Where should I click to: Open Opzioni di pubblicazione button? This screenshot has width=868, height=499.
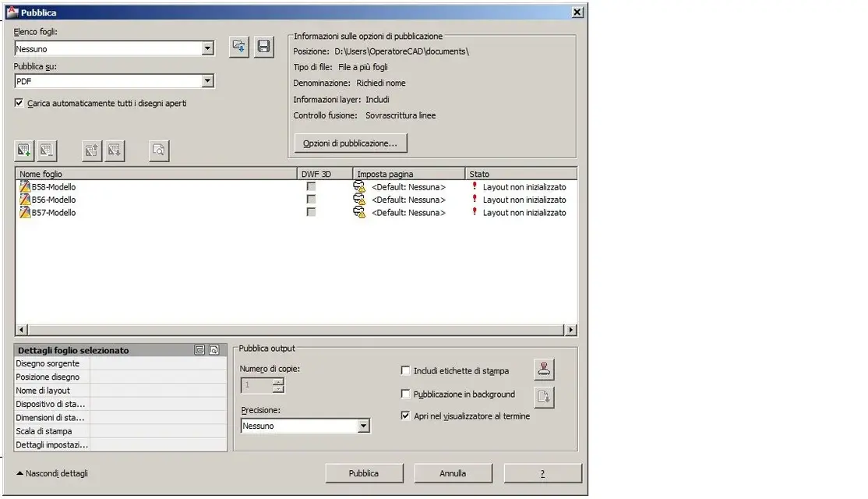pyautogui.click(x=350, y=143)
